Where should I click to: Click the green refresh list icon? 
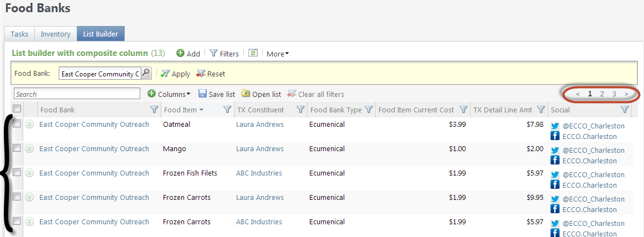[x=253, y=53]
